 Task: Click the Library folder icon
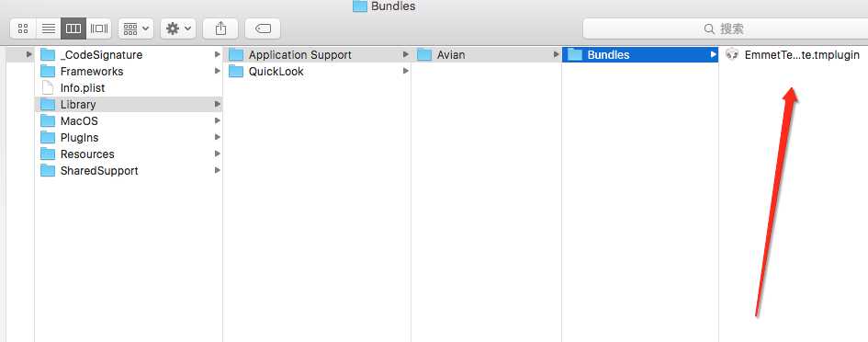pos(48,104)
